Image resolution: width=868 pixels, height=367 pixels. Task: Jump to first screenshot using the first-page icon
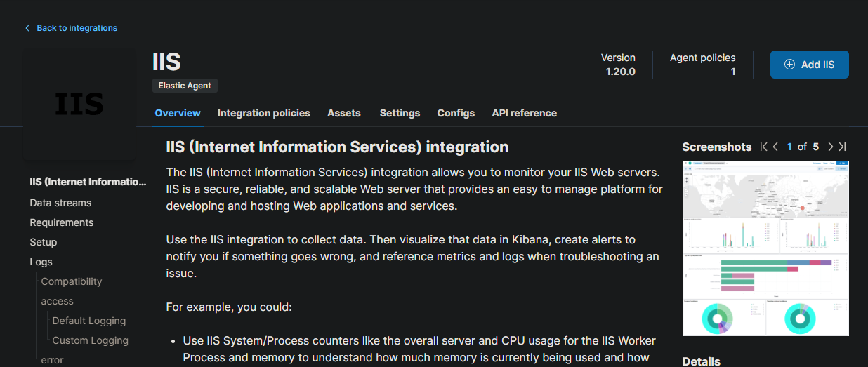764,147
